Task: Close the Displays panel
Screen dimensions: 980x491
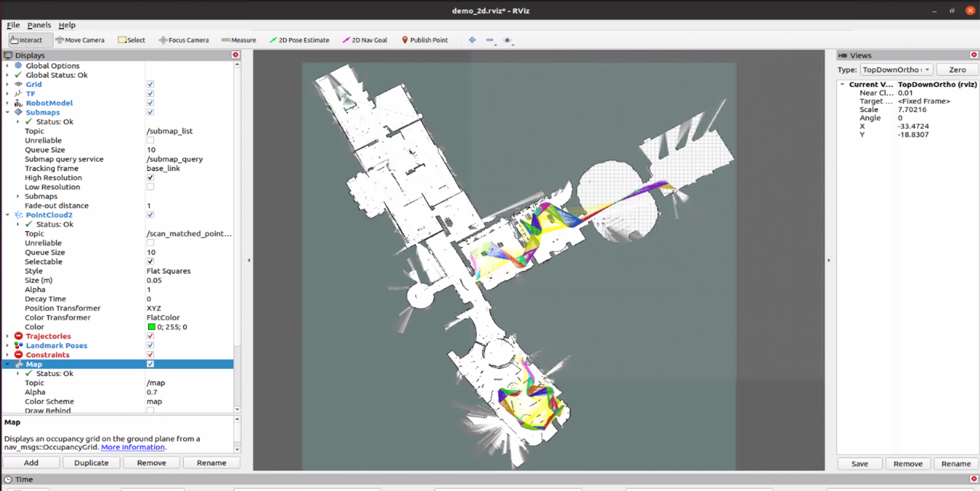Action: coord(236,55)
